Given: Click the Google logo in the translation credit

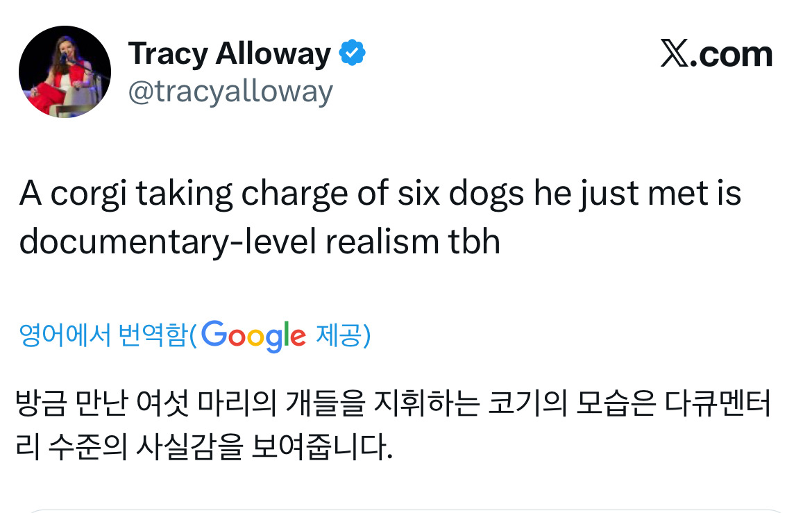Looking at the screenshot, I should (x=254, y=335).
